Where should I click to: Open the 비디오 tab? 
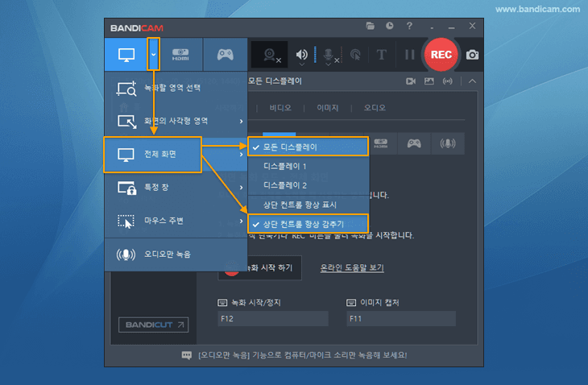280,108
